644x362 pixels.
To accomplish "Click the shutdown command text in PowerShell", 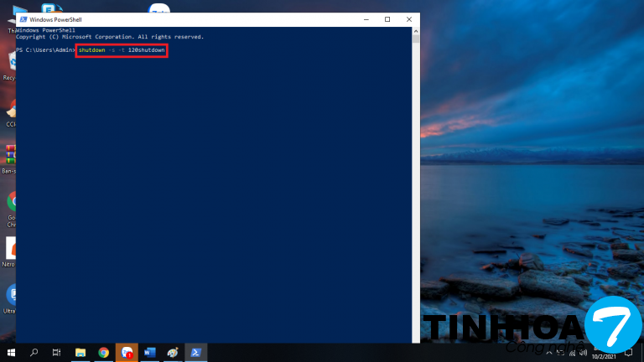I will (x=122, y=51).
